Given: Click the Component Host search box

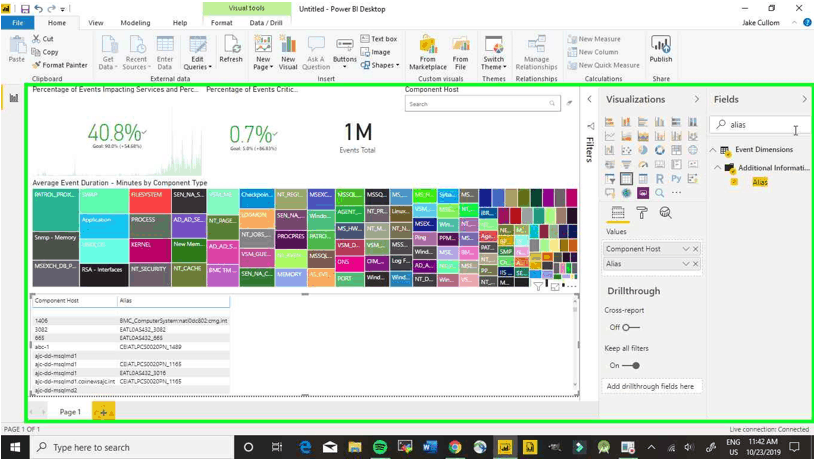Looking at the screenshot, I should coord(482,104).
